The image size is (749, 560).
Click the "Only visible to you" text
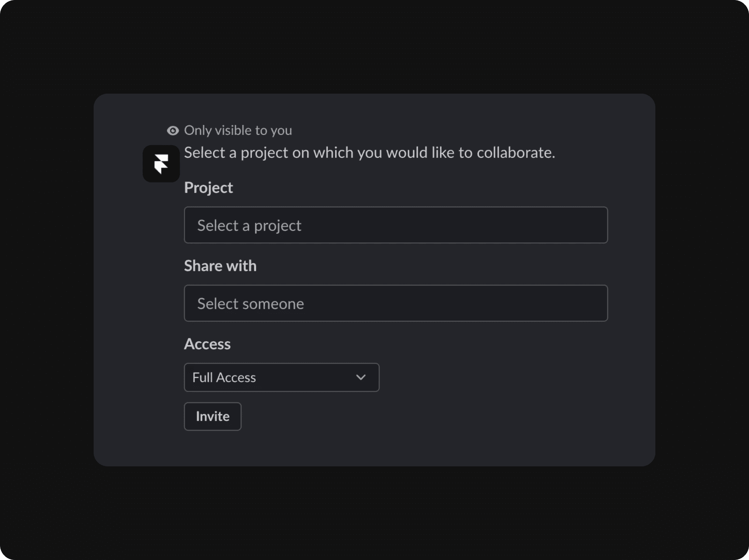pyautogui.click(x=238, y=131)
